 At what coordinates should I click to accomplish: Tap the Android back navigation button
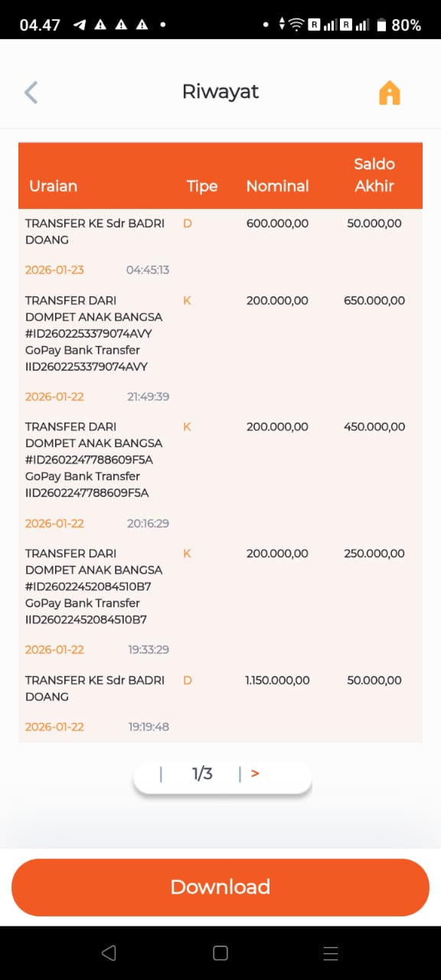(109, 952)
